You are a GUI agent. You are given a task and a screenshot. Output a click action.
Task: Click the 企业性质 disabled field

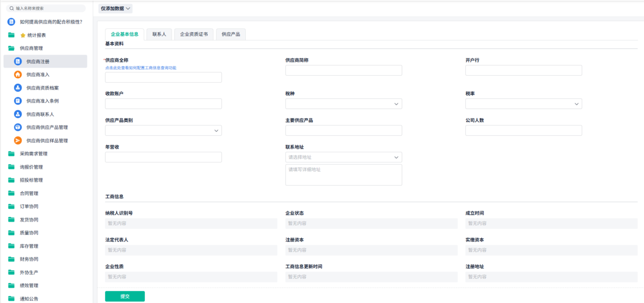tap(191, 277)
